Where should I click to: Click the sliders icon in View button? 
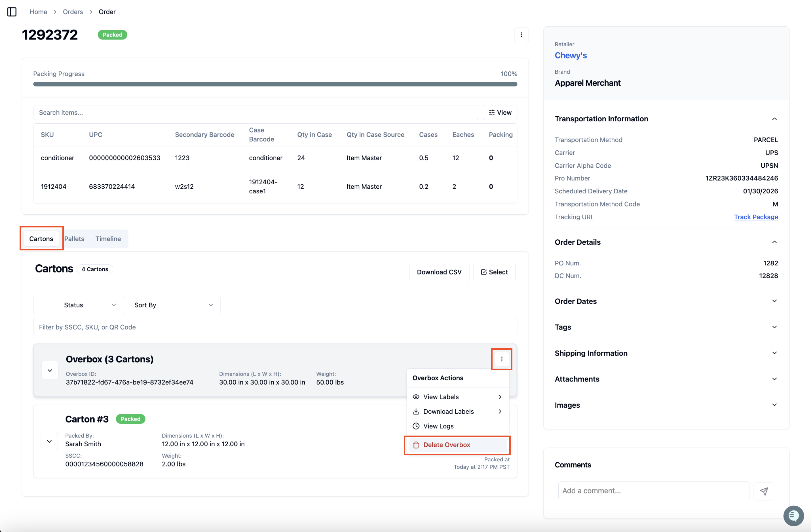pos(491,113)
